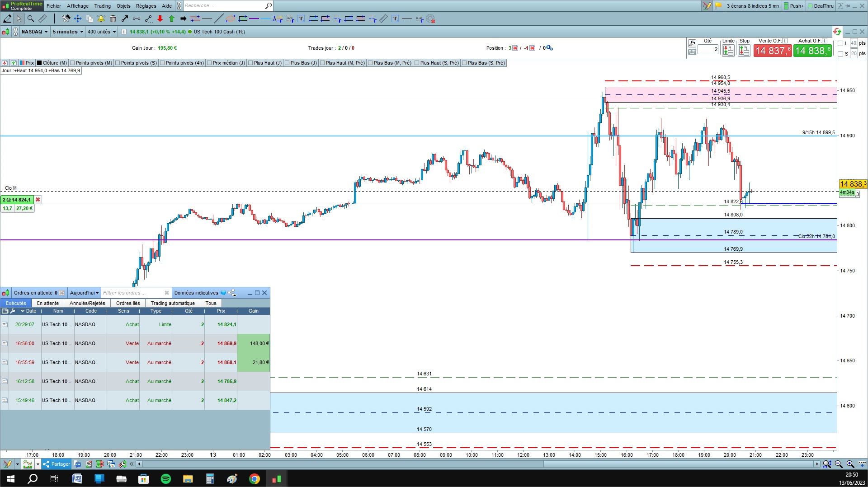
Task: Click the wrench trading settings icon
Action: (x=692, y=43)
